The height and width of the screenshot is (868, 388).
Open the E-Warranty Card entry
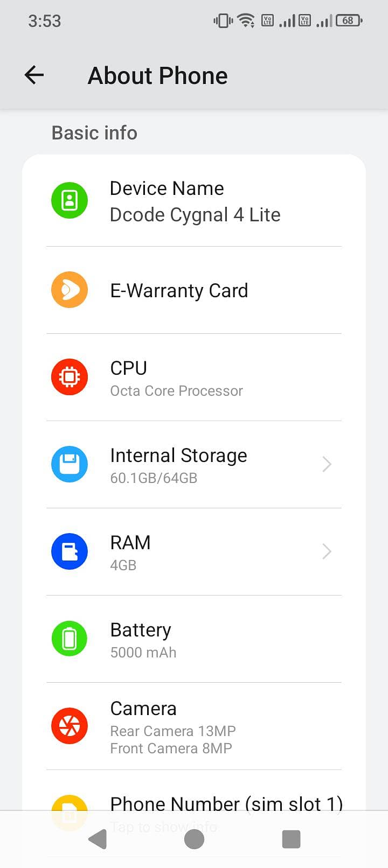(194, 290)
